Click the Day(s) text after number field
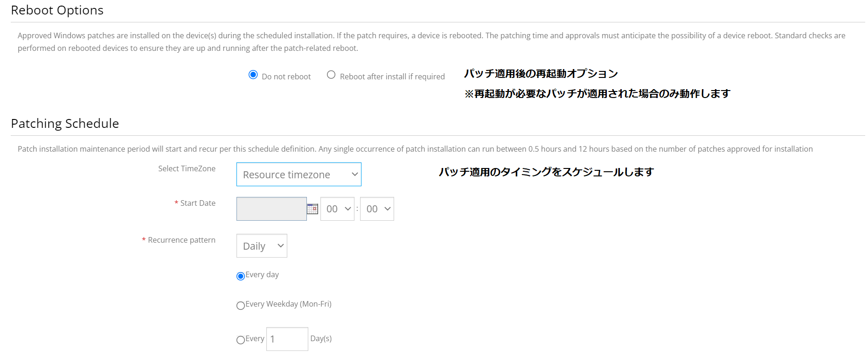This screenshot has height=357, width=868. 321,338
